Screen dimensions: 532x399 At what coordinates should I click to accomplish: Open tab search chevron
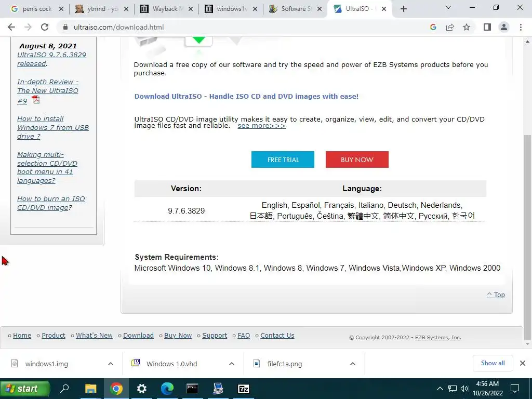[x=448, y=7]
